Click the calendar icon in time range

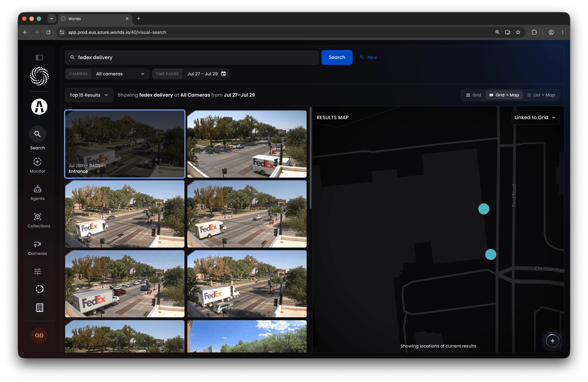(x=223, y=74)
